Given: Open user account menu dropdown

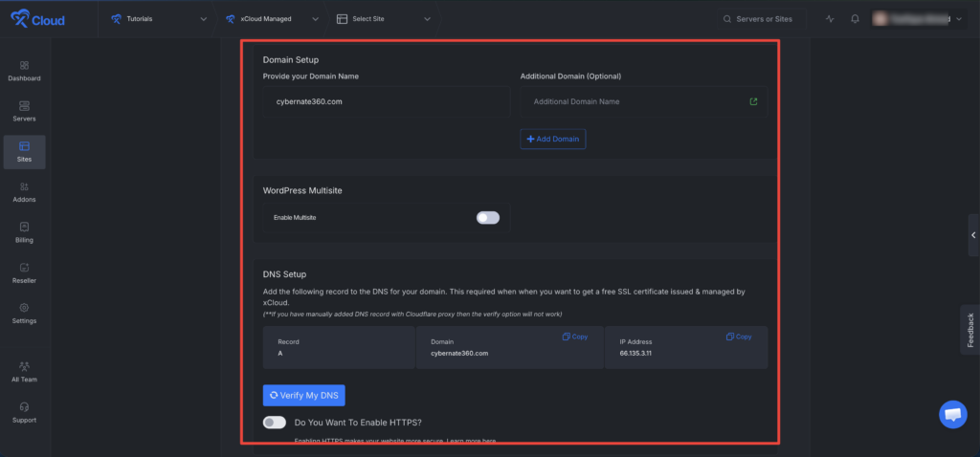Looking at the screenshot, I should click(920, 19).
